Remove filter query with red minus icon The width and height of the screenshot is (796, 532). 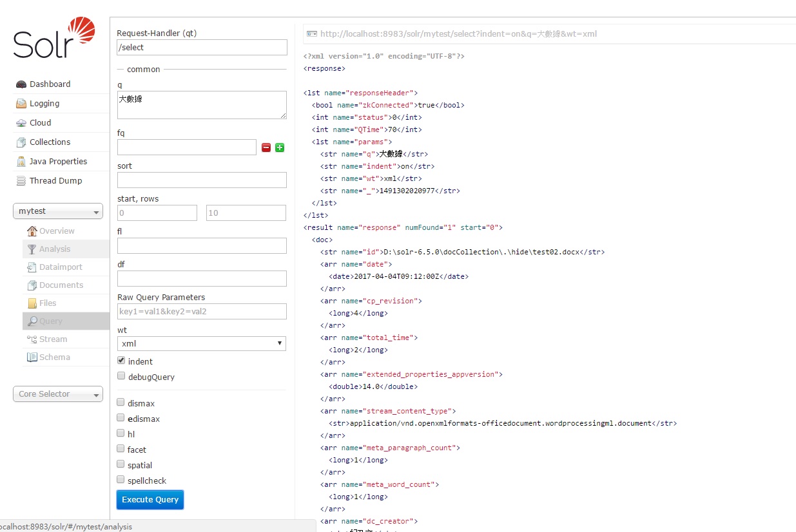[266, 147]
